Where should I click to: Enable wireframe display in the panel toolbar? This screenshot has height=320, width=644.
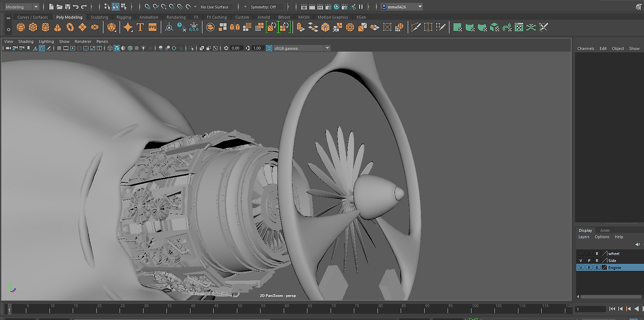pyautogui.click(x=110, y=48)
